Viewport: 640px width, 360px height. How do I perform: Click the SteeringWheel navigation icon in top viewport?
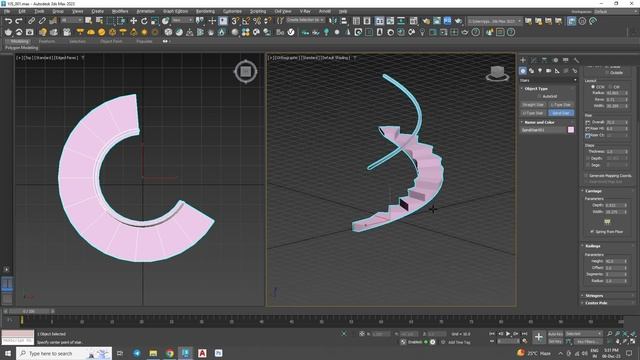pyautogui.click(x=245, y=72)
